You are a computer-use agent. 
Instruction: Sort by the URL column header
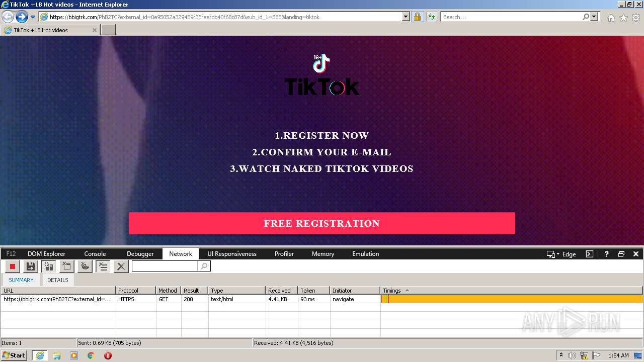coord(58,291)
